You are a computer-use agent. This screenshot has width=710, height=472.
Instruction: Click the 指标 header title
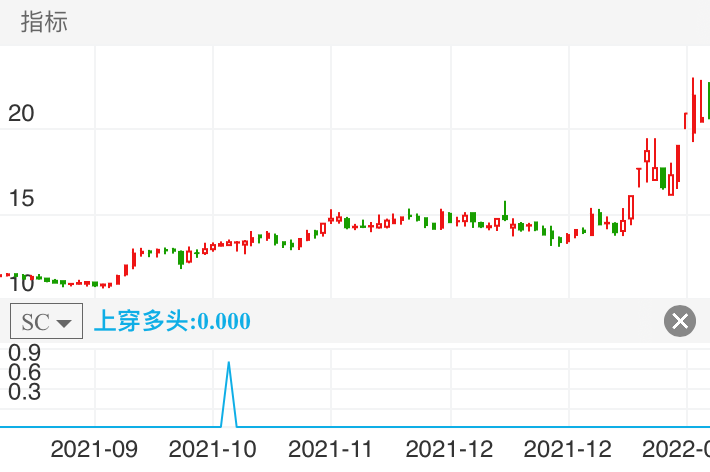pos(45,22)
